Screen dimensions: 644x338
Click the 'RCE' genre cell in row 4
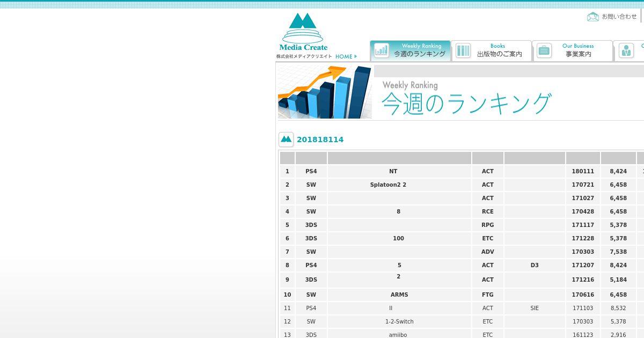pyautogui.click(x=488, y=211)
